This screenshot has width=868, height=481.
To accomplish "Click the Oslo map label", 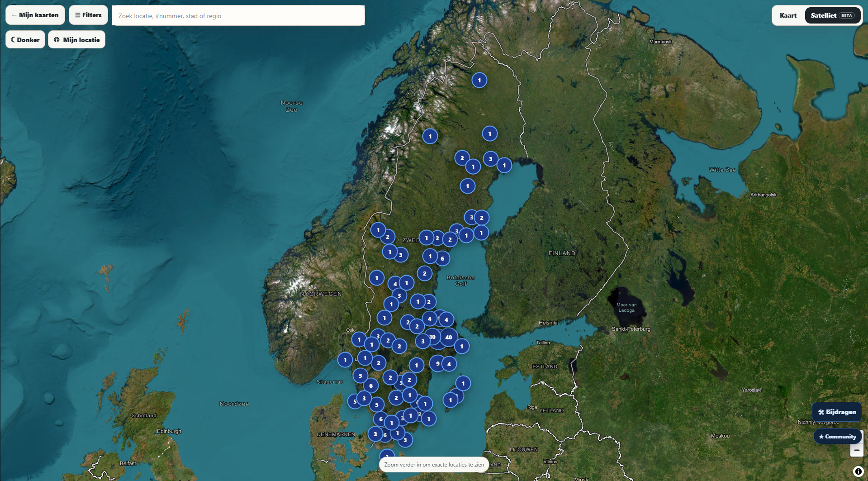I will point(351,330).
